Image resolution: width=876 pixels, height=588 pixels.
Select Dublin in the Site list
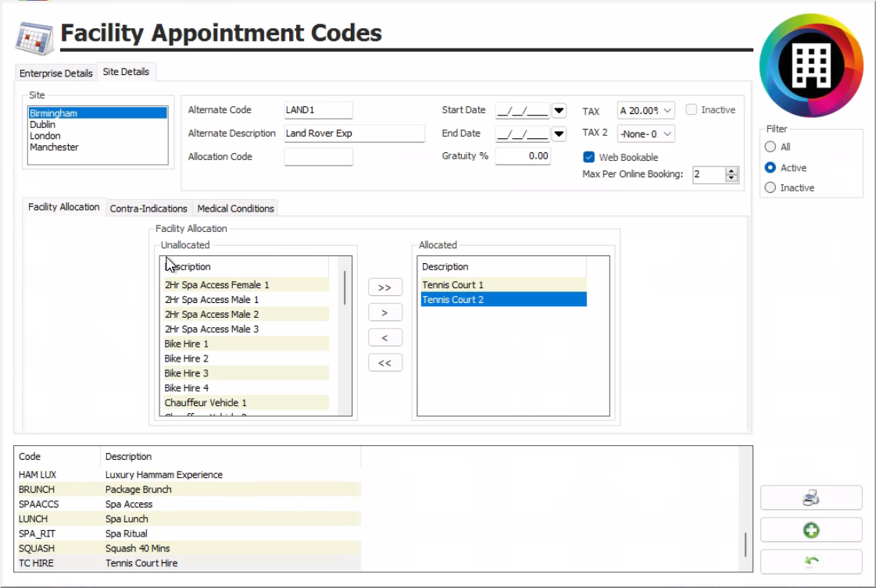point(43,125)
